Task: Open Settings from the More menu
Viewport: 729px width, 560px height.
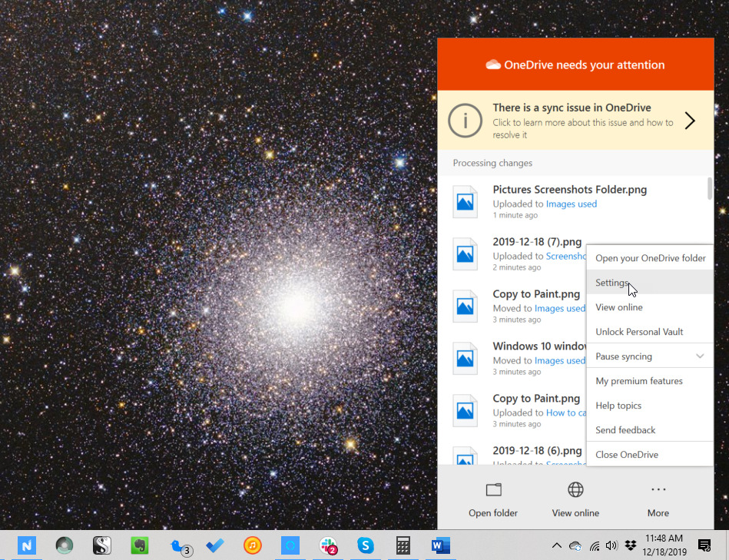Action: [650, 283]
